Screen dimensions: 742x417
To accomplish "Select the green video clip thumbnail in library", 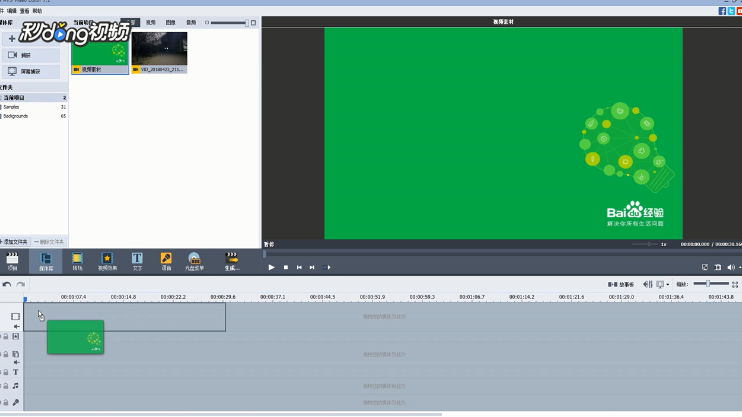I will 100,53.
